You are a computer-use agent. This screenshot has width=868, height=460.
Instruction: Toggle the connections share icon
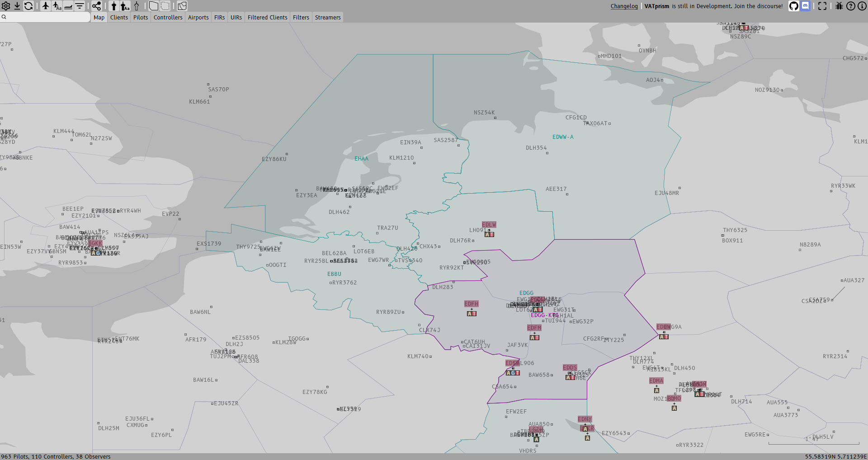point(97,6)
